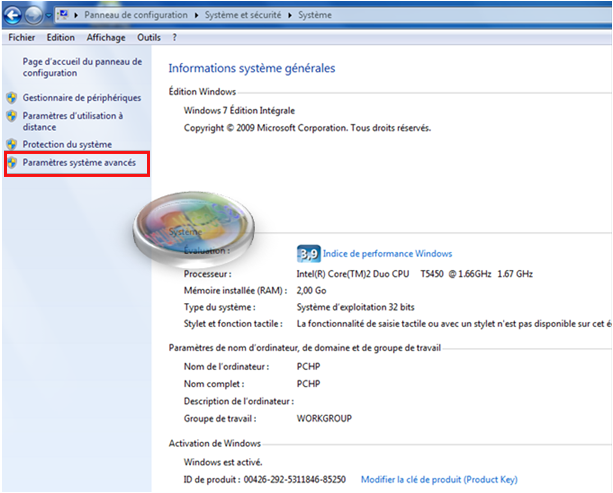The height and width of the screenshot is (493, 613).
Task: Open Paramètres d'utilisation à distance
Action: coord(73,121)
